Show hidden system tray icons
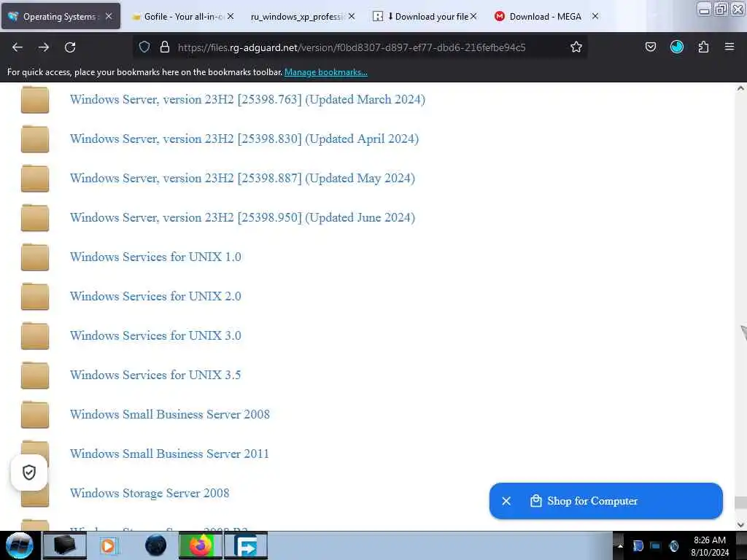Screen dimensions: 747x560 pos(620,545)
